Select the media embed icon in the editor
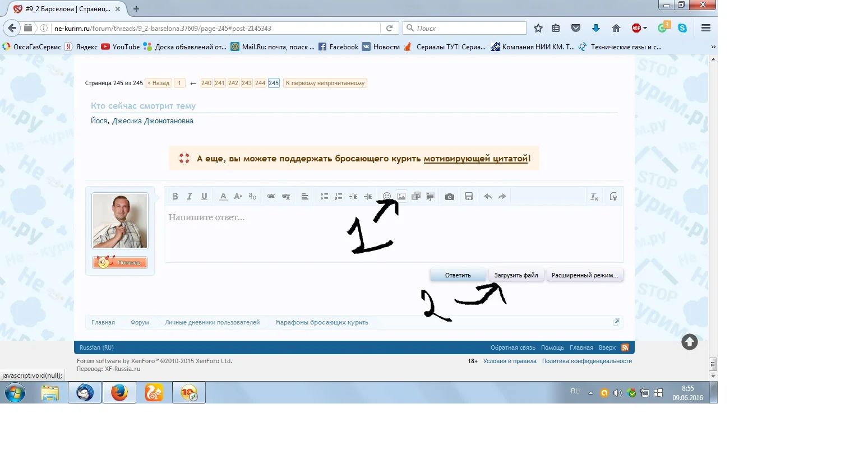 point(415,196)
